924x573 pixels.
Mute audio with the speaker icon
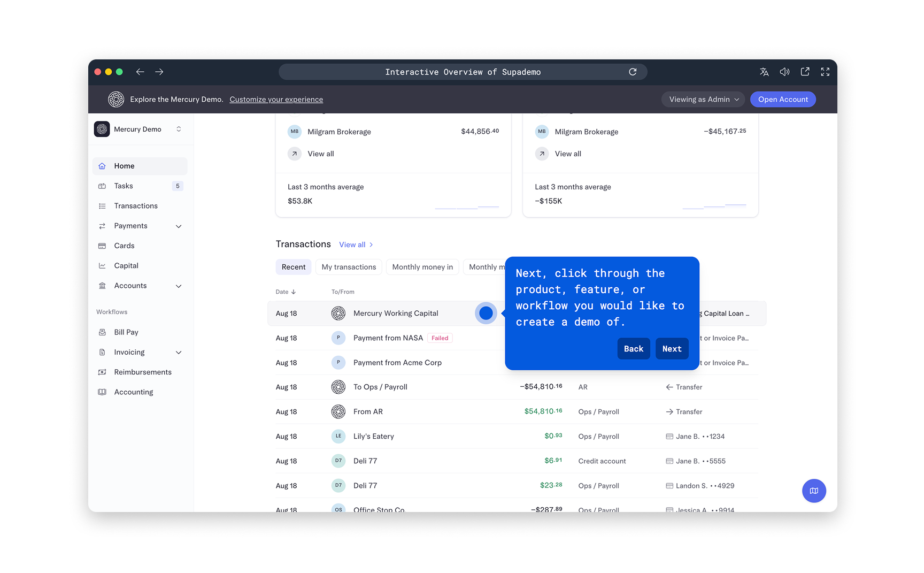point(784,72)
